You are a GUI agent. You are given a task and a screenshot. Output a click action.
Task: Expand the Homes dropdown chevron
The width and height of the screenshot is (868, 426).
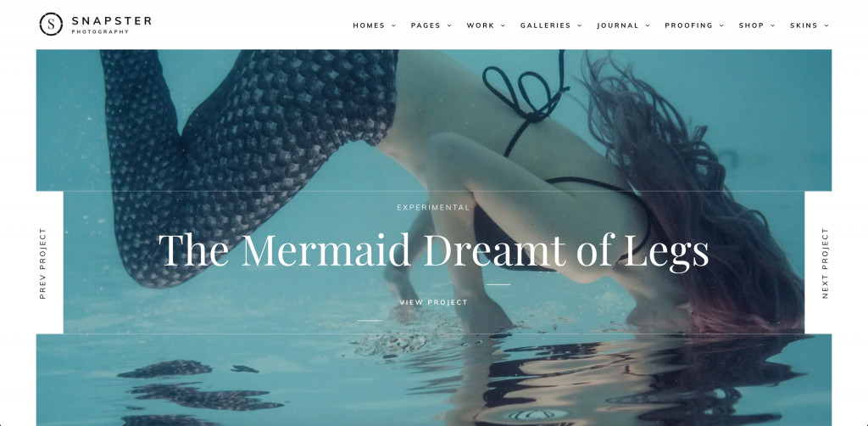393,25
